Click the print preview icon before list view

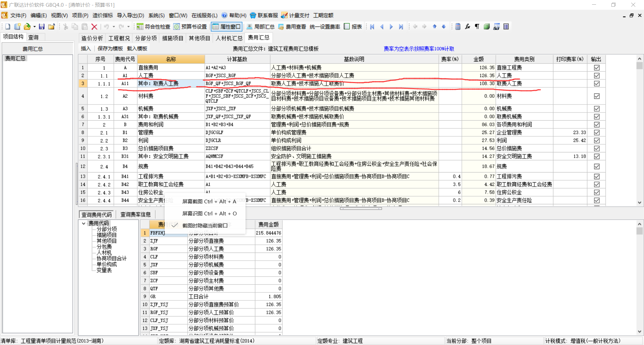coord(496,26)
